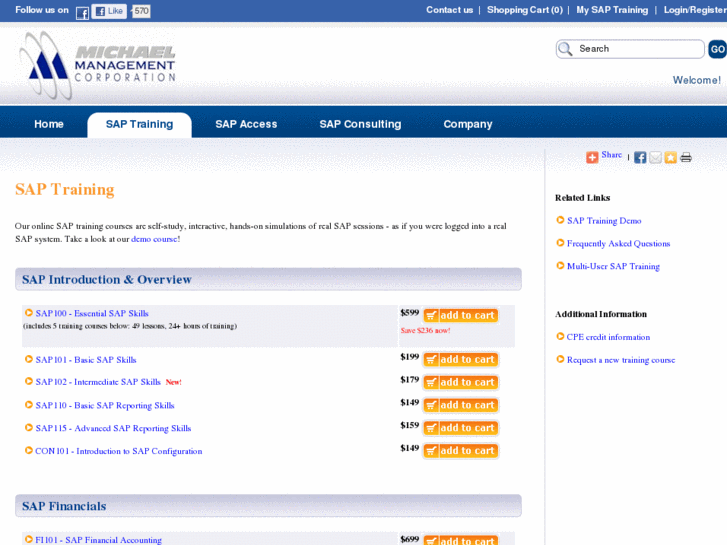Click the star favorites icon in share bar
This screenshot has width=727, height=545.
tap(670, 157)
